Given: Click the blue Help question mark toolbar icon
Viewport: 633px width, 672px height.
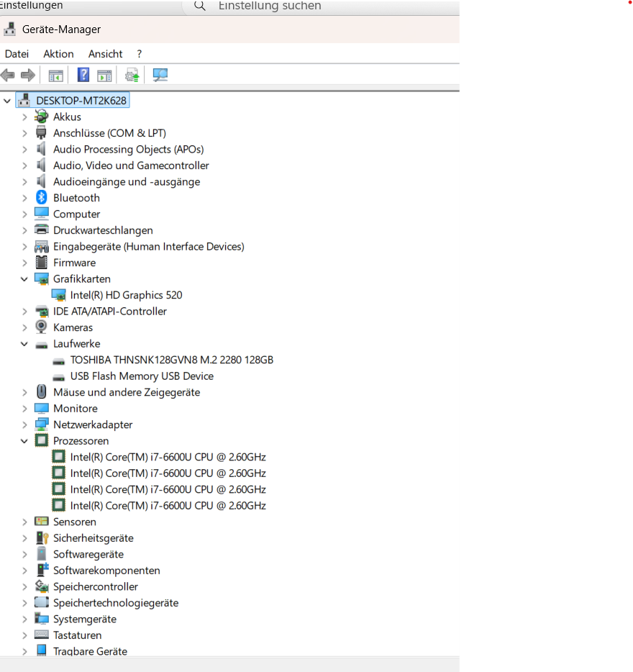Looking at the screenshot, I should click(x=83, y=75).
